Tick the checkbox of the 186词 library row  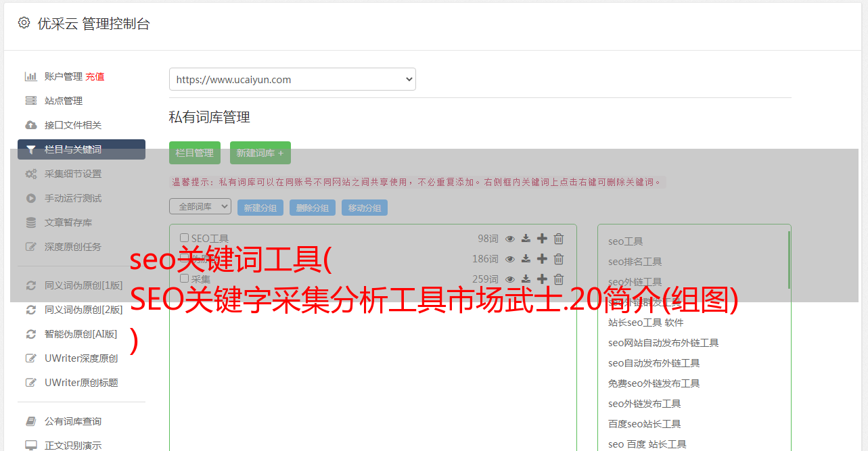pos(184,258)
